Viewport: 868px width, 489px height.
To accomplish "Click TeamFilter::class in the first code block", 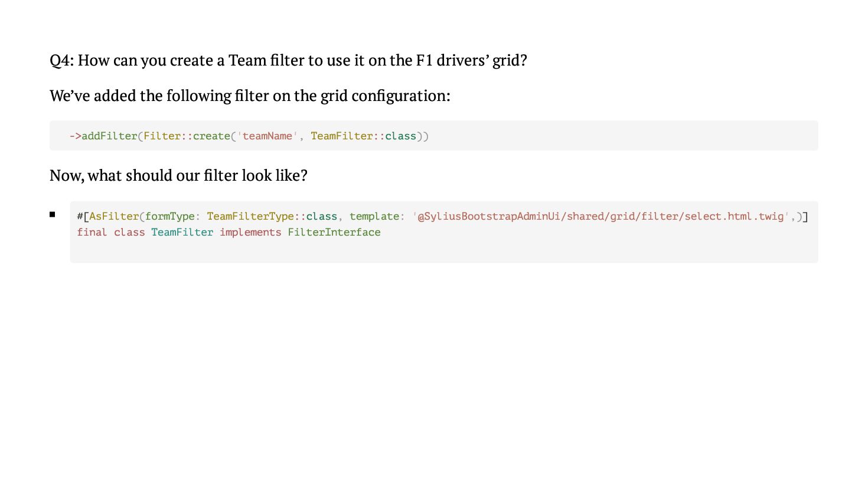I will click(x=363, y=136).
